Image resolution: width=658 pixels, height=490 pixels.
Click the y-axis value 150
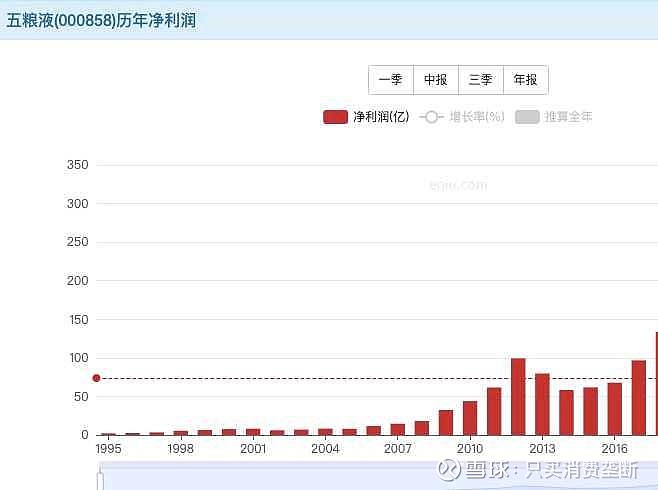tap(79, 320)
